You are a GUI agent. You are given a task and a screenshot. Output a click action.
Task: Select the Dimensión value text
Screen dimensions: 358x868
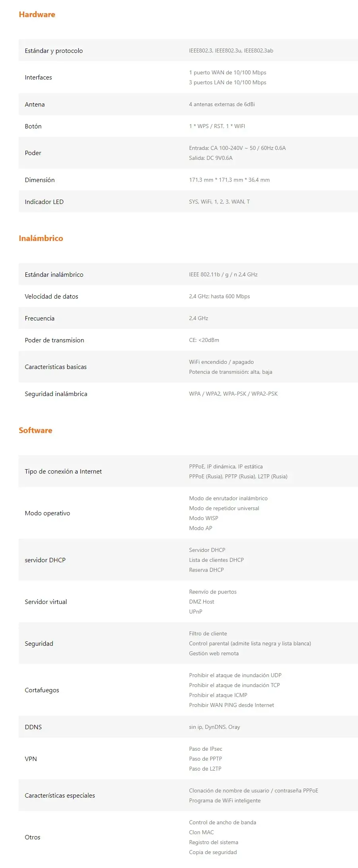[x=230, y=180]
